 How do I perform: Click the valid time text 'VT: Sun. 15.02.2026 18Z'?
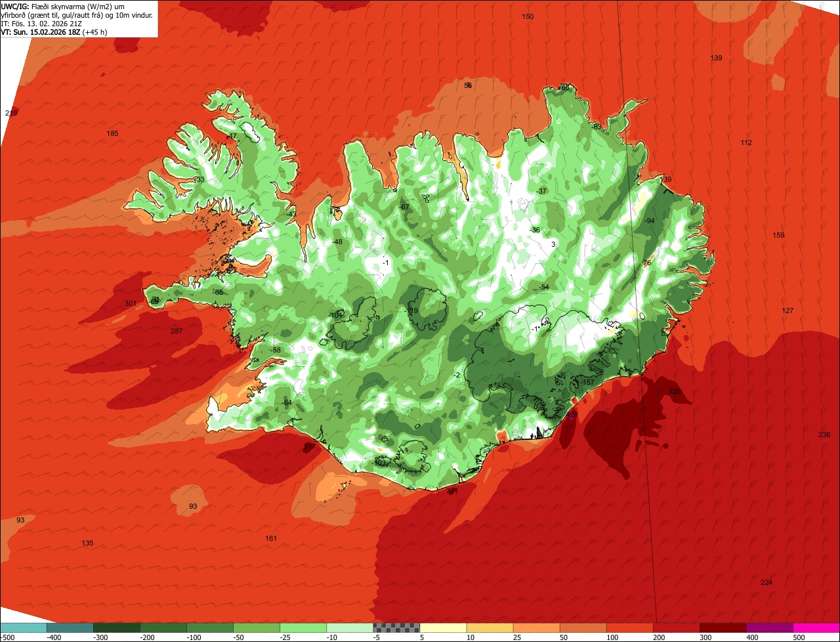point(41,32)
